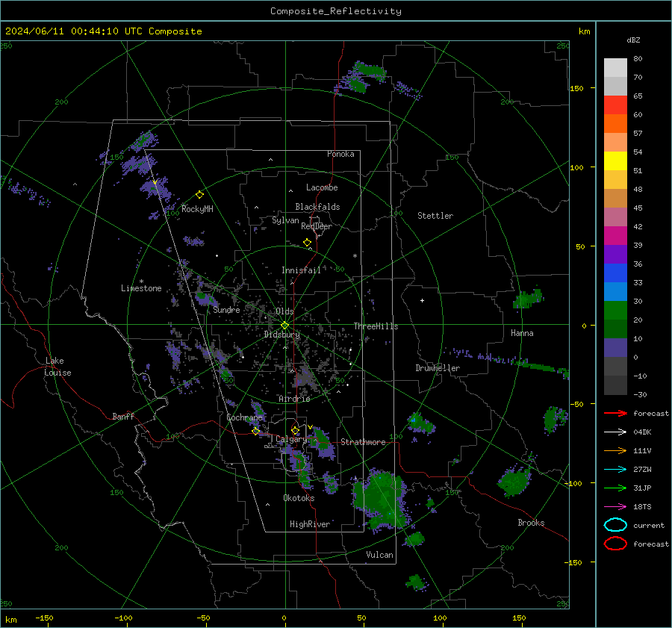Click the large green echo cell west of Vulcan
This screenshot has height=628, width=672.
point(381,499)
